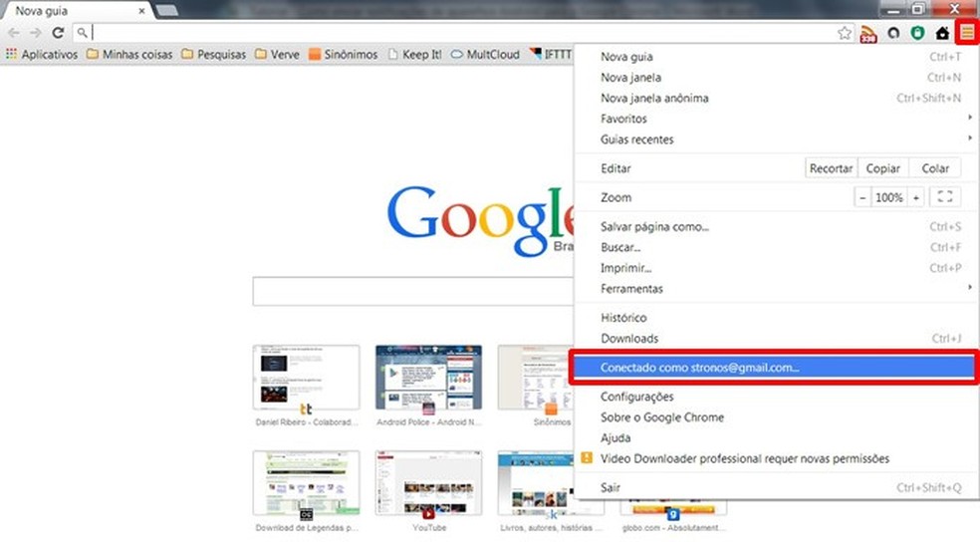Choose Nova guia in the menu
Viewport: 980px width, 552px height.
[x=776, y=56]
